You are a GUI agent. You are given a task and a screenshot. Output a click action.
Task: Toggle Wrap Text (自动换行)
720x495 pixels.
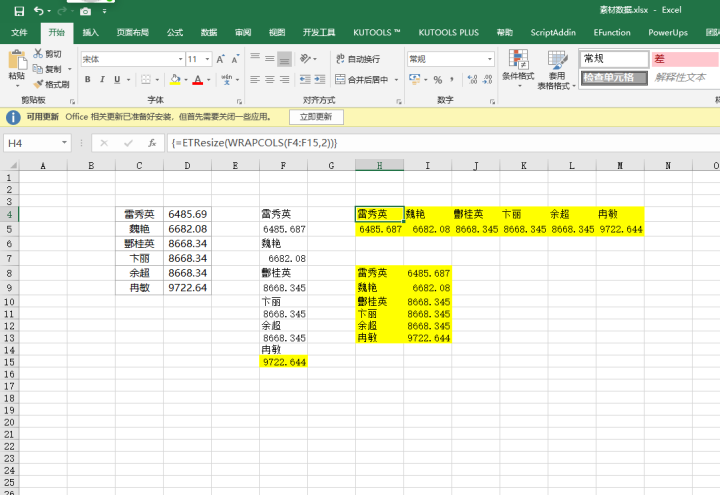click(x=358, y=59)
